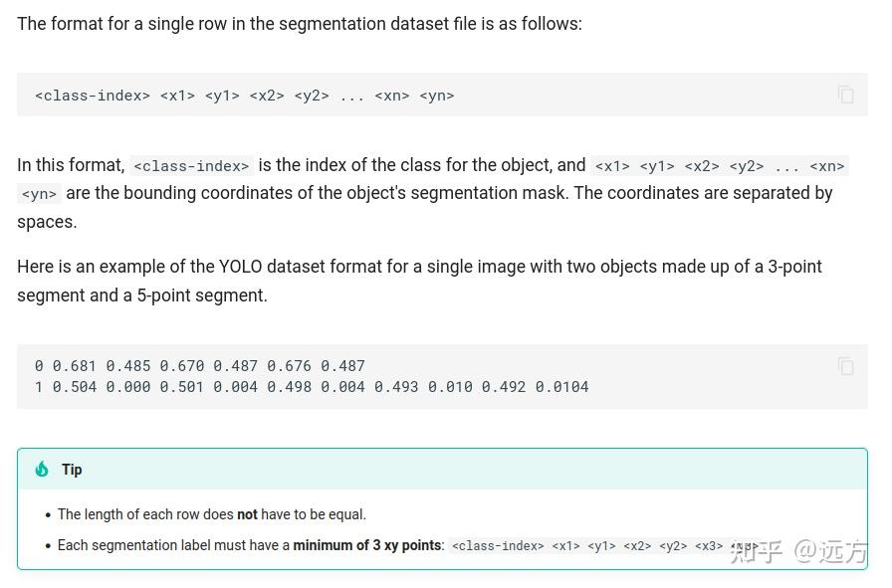Viewport: 892px width, 588px height.
Task: Click the 知乎 watermark logo
Action: click(x=757, y=551)
